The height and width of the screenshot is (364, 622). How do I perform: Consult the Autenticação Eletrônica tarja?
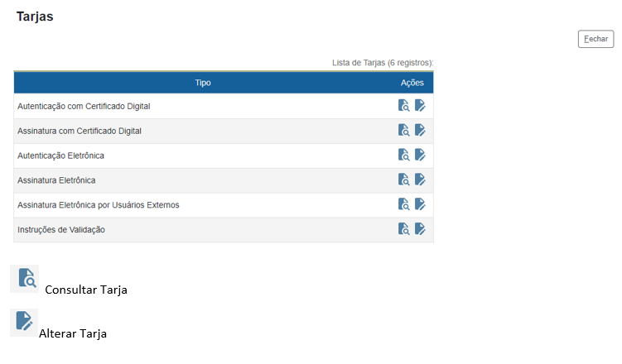(403, 155)
